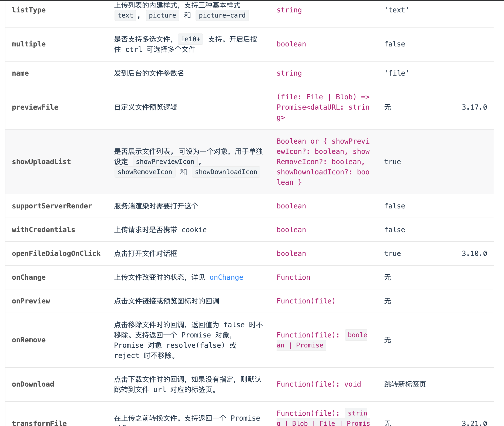Image resolution: width=504 pixels, height=426 pixels.
Task: Click the text code tag under listType
Action: tap(125, 15)
